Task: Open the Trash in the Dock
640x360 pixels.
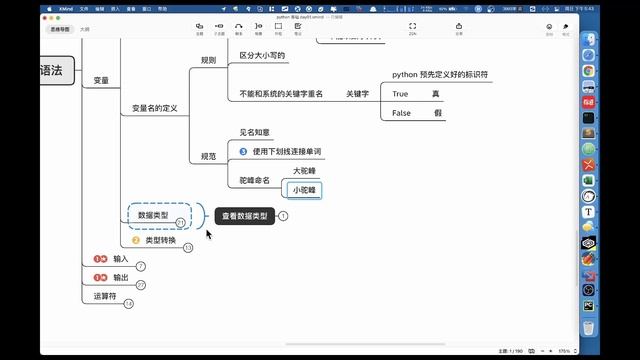Action: (588, 328)
